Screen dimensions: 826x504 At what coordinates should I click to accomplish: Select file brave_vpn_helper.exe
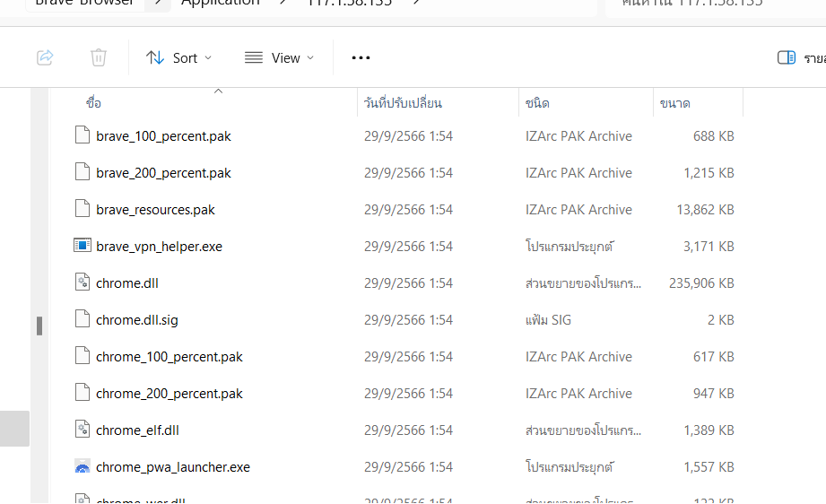pyautogui.click(x=159, y=247)
